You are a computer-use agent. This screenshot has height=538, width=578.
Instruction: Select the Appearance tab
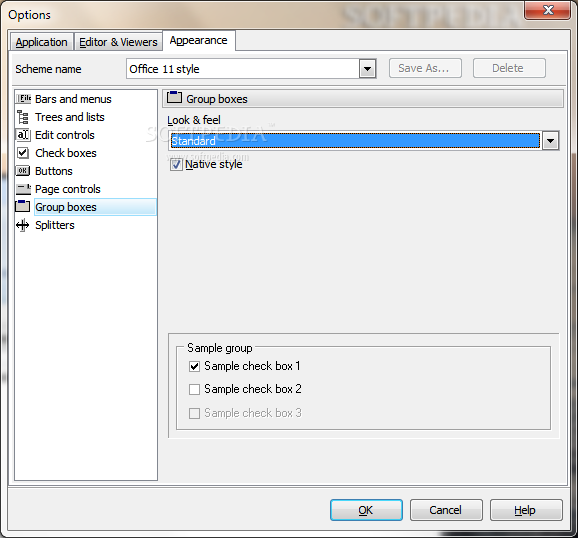[x=199, y=41]
